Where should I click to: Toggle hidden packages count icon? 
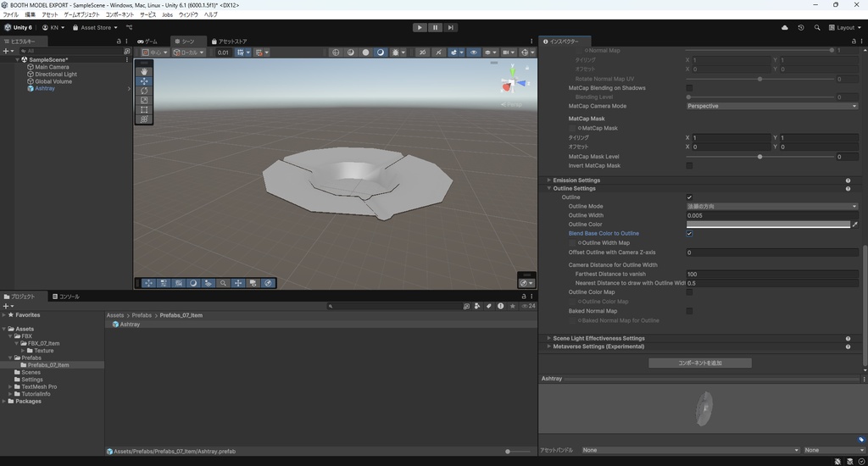529,306
